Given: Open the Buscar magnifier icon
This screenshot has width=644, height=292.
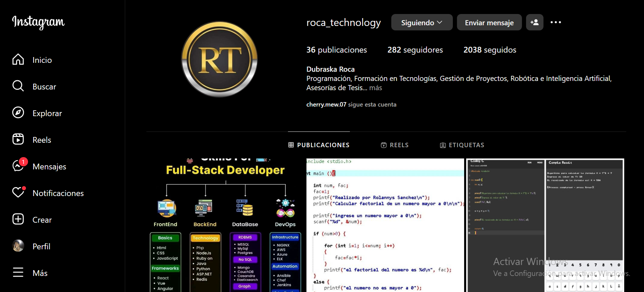Looking at the screenshot, I should 18,86.
